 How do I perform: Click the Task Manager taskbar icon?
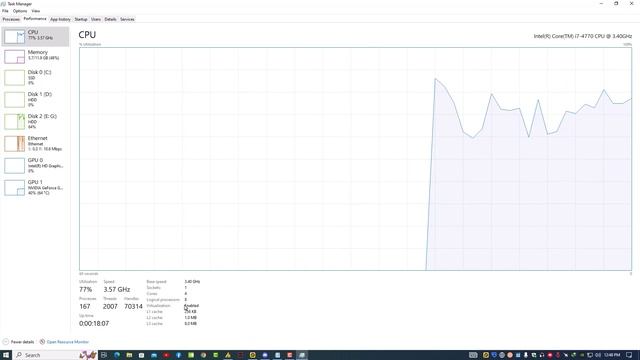tap(302, 355)
